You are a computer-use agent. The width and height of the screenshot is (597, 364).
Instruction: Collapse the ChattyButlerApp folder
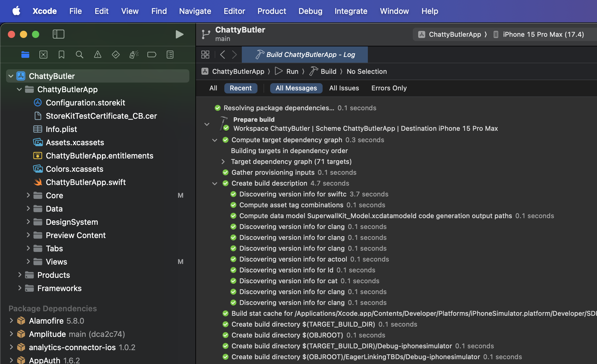(x=19, y=89)
